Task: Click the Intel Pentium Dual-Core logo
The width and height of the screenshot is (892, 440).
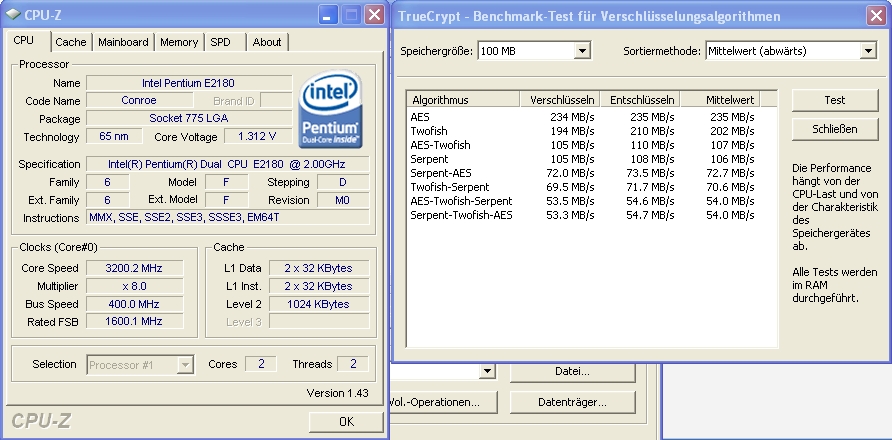Action: pos(331,110)
